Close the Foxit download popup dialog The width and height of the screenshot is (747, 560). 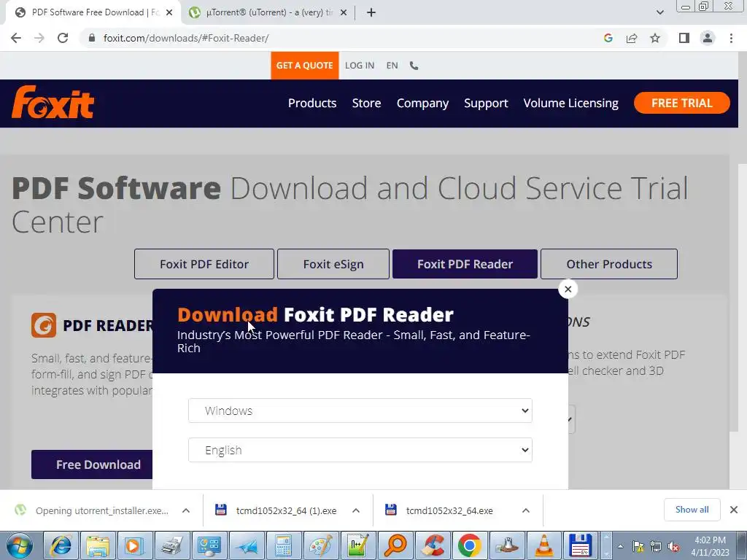pyautogui.click(x=568, y=289)
